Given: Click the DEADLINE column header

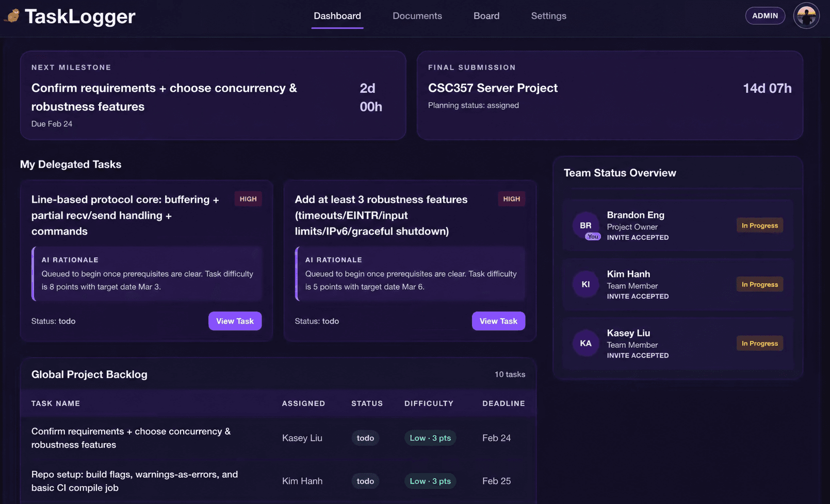Looking at the screenshot, I should [503, 403].
